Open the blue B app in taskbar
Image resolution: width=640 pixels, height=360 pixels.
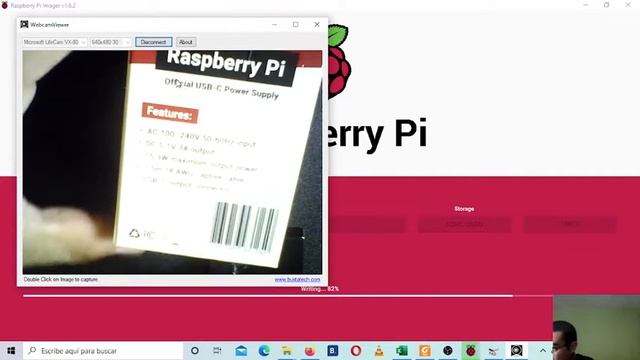[x=333, y=351]
